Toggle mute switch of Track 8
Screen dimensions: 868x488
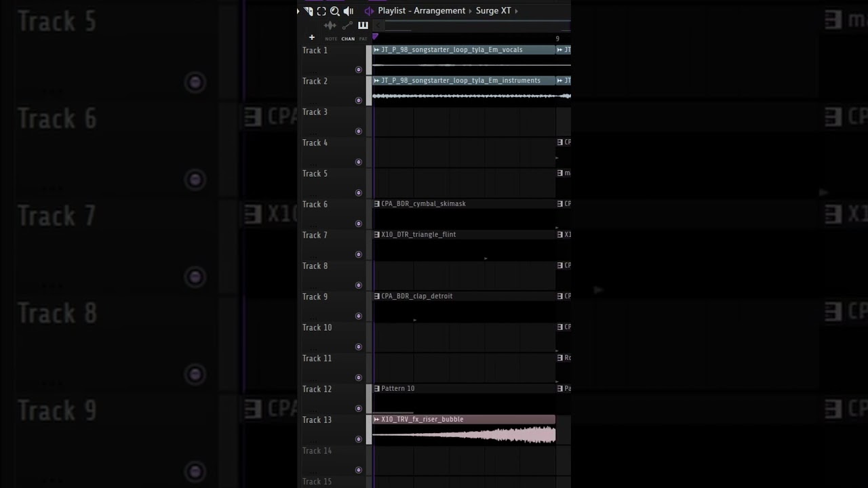point(359,285)
